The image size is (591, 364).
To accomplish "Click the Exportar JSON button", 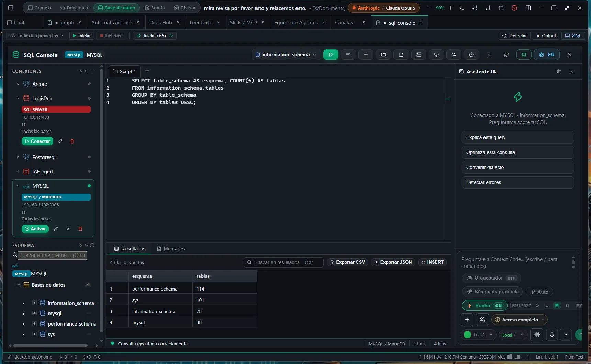I will click(393, 262).
